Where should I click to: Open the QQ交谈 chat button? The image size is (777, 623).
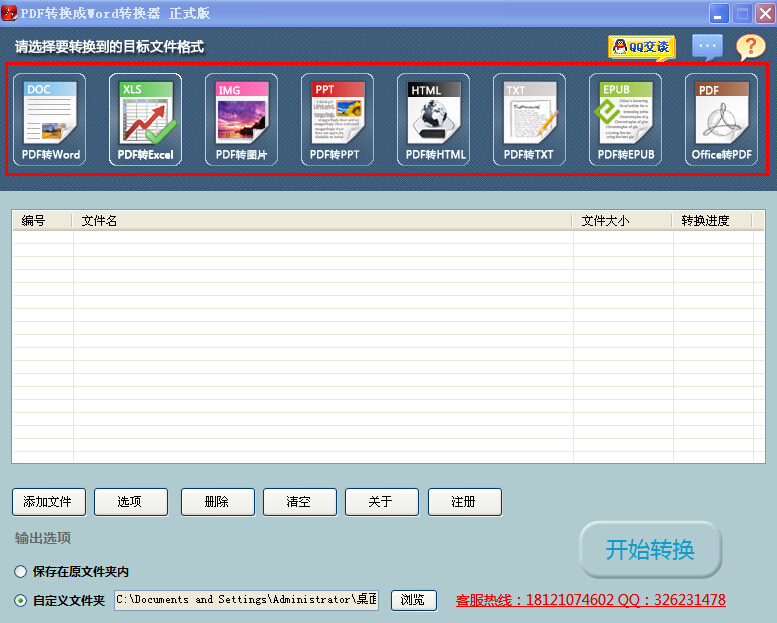tap(642, 48)
